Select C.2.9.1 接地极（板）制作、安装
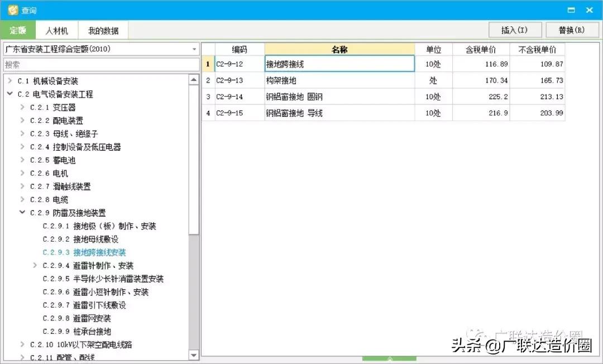This screenshot has width=603, height=364. tap(99, 226)
